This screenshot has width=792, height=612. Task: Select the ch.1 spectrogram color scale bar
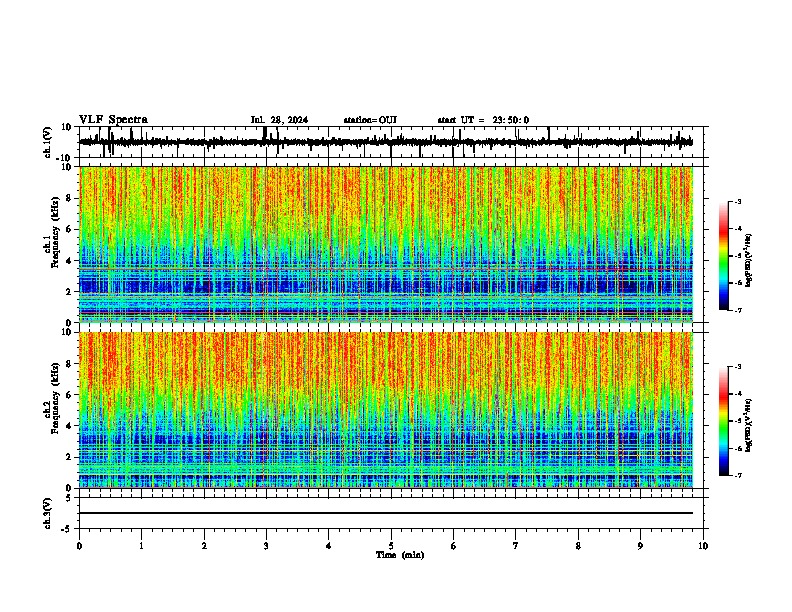723,255
